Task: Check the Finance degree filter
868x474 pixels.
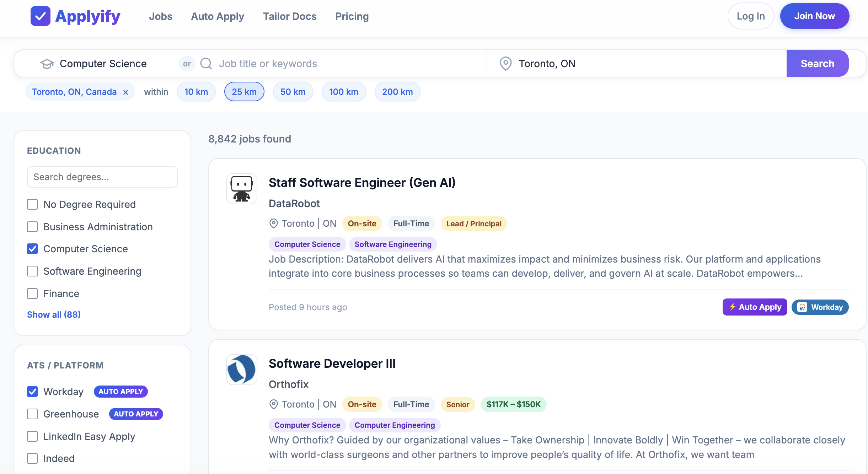Action: [x=32, y=293]
